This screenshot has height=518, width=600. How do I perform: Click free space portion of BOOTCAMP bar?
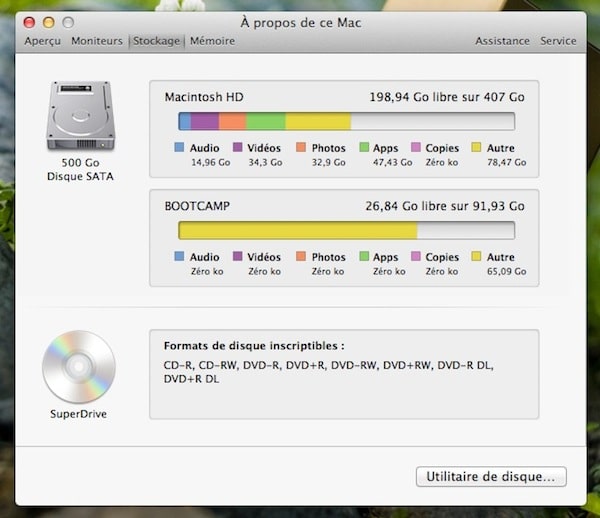[x=466, y=230]
